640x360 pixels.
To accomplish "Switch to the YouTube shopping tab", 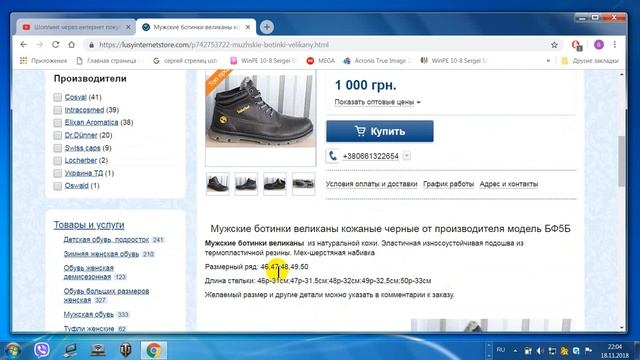I will [x=77, y=27].
